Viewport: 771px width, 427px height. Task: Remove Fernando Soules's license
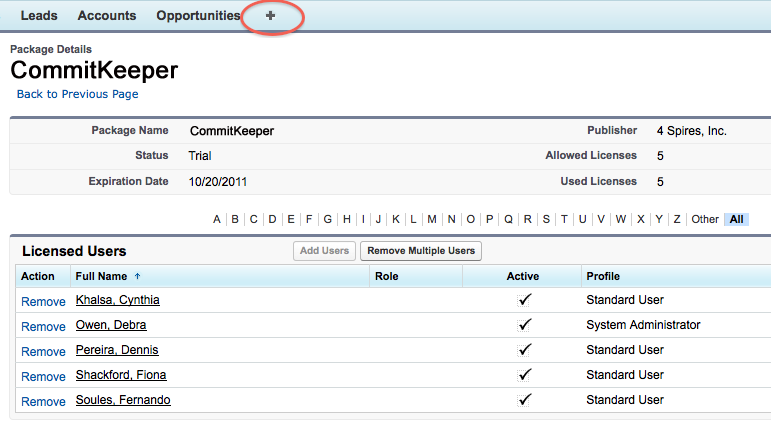(x=43, y=401)
